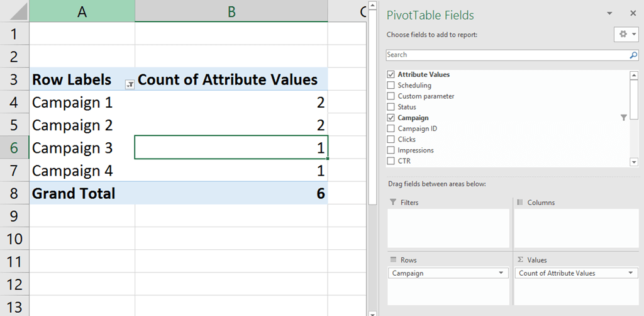This screenshot has width=644, height=316.
Task: Enable the Clicks field checkbox
Action: (x=391, y=140)
